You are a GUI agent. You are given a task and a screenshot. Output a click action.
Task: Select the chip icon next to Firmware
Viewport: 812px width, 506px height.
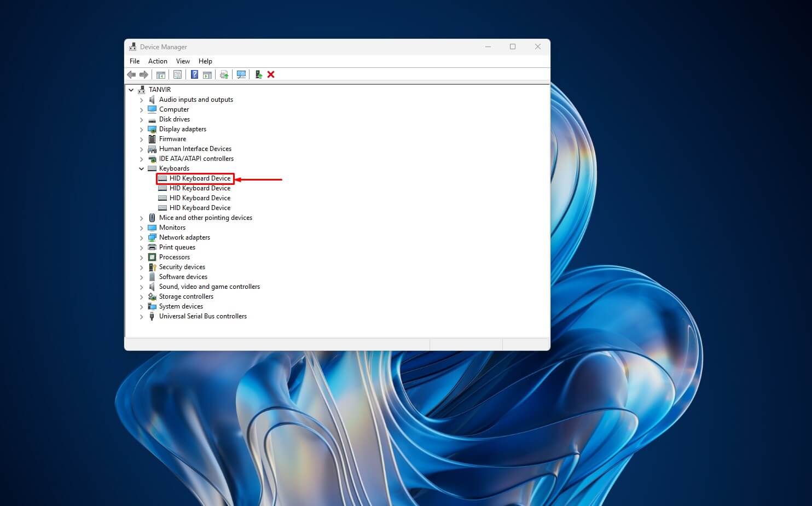click(152, 139)
